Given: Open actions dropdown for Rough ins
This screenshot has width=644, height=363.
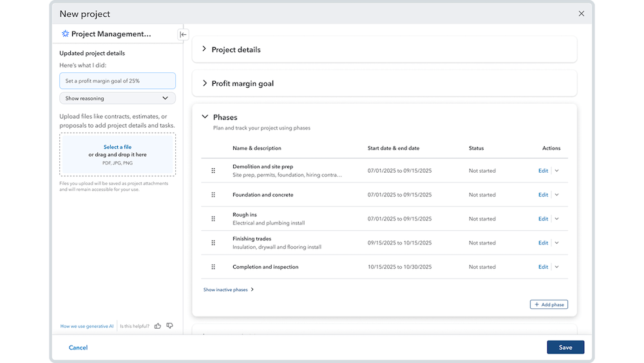Looking at the screenshot, I should pyautogui.click(x=557, y=219).
